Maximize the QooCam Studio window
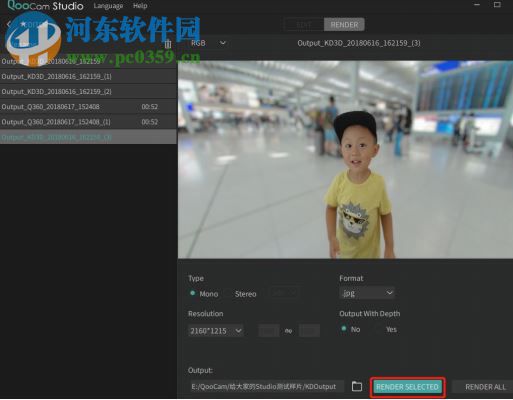 click(x=497, y=5)
